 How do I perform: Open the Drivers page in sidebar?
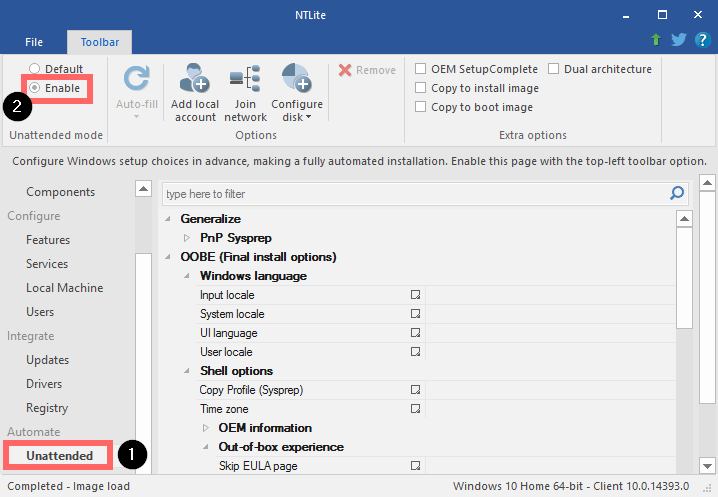click(44, 384)
